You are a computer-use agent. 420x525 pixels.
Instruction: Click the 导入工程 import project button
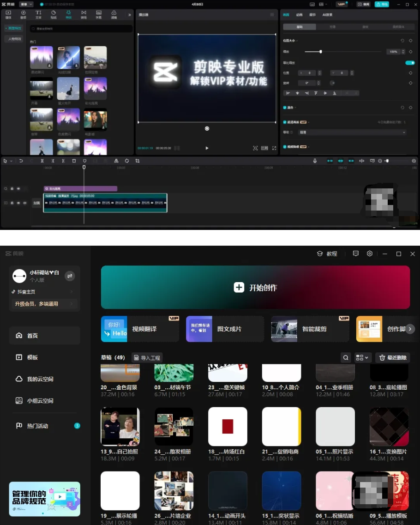pos(147,357)
